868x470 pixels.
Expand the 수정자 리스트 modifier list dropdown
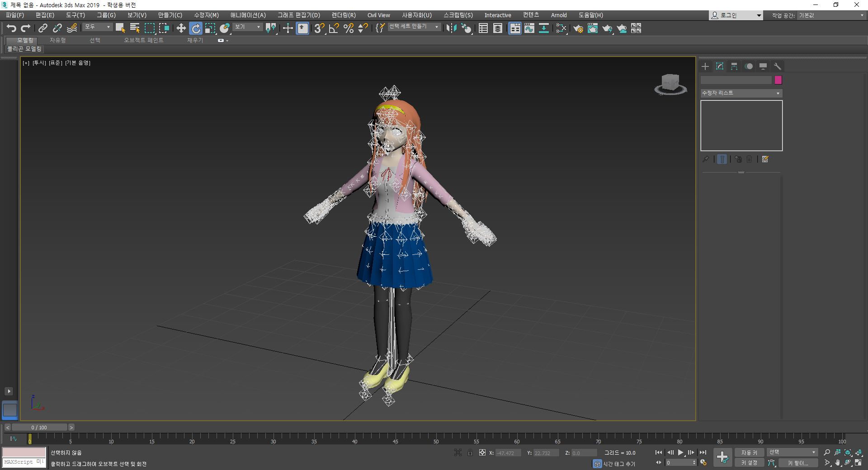(x=741, y=93)
